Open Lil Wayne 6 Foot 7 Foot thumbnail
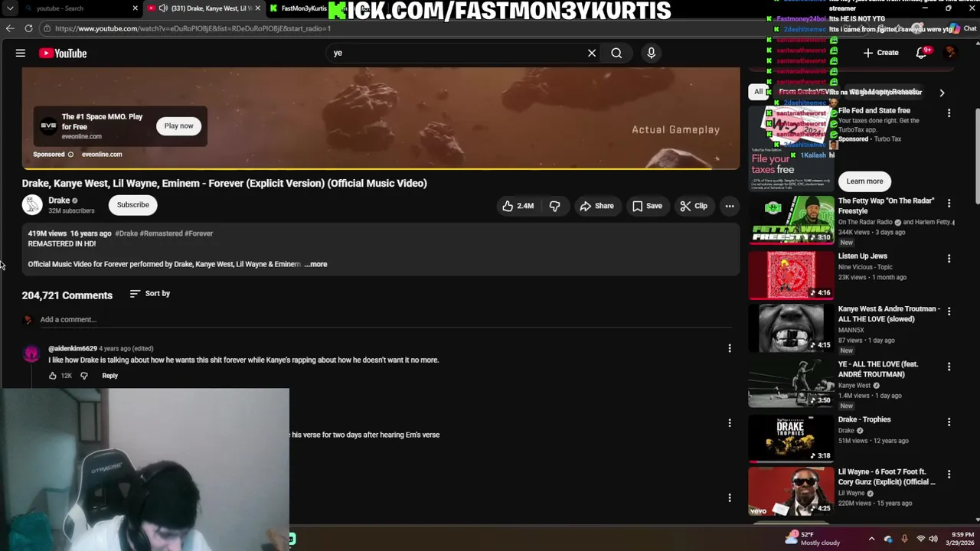Viewport: 980px width, 551px height. point(792,492)
